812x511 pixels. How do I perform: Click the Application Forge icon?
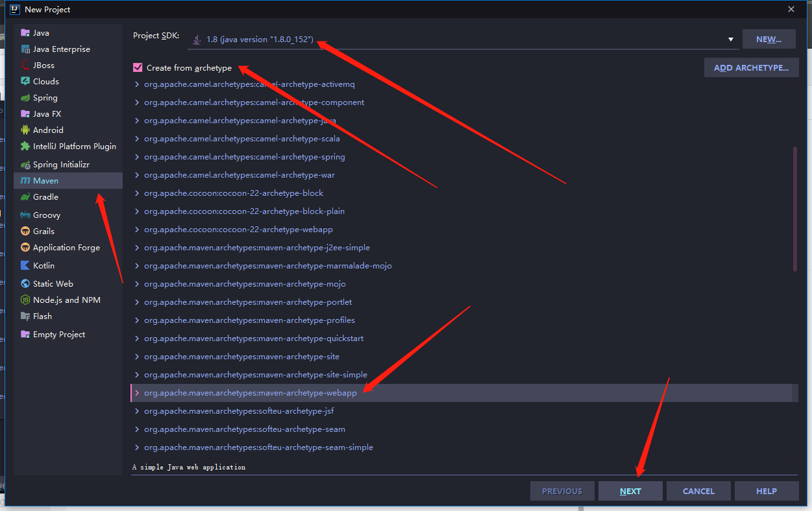25,248
